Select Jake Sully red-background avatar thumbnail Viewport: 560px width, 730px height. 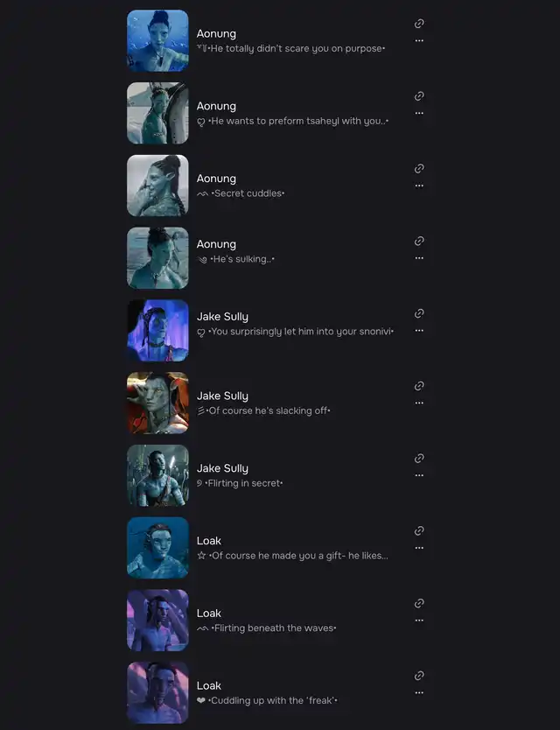click(157, 403)
